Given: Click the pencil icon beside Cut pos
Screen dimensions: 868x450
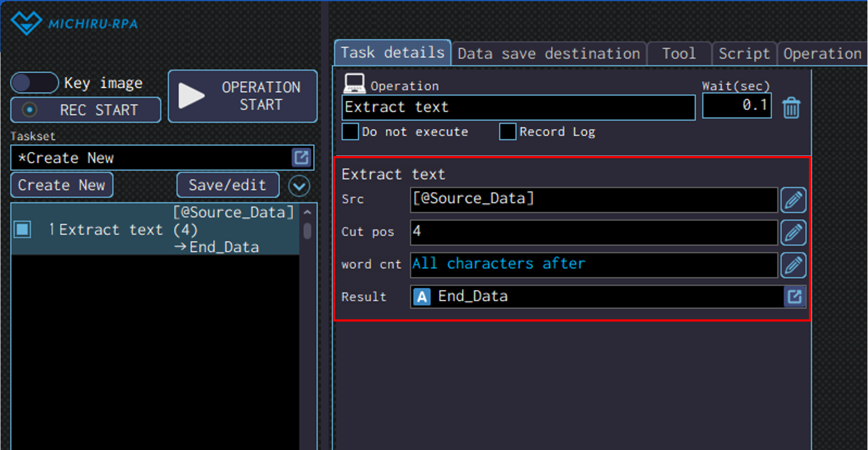Looking at the screenshot, I should [793, 233].
